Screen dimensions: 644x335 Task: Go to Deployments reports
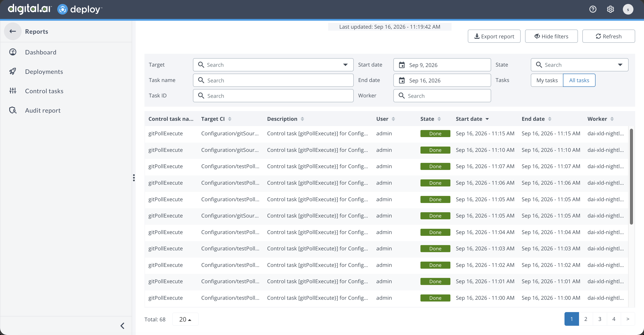pyautogui.click(x=44, y=72)
